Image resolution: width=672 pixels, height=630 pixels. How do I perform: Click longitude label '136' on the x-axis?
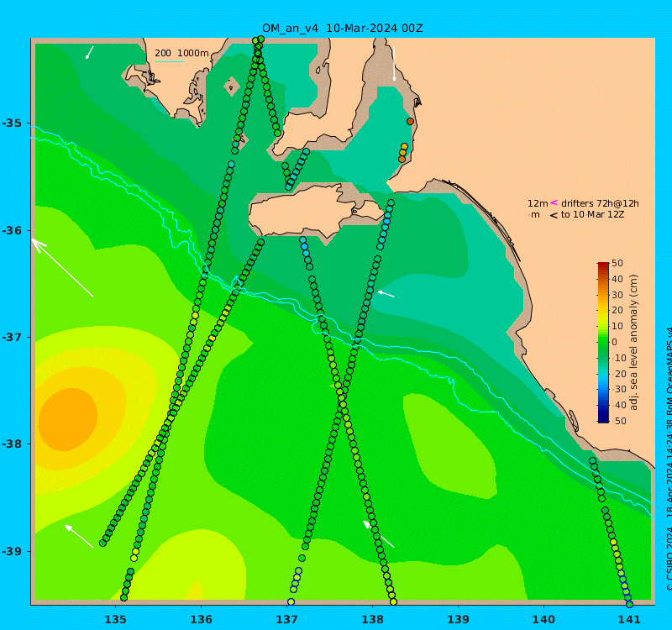[x=201, y=619]
